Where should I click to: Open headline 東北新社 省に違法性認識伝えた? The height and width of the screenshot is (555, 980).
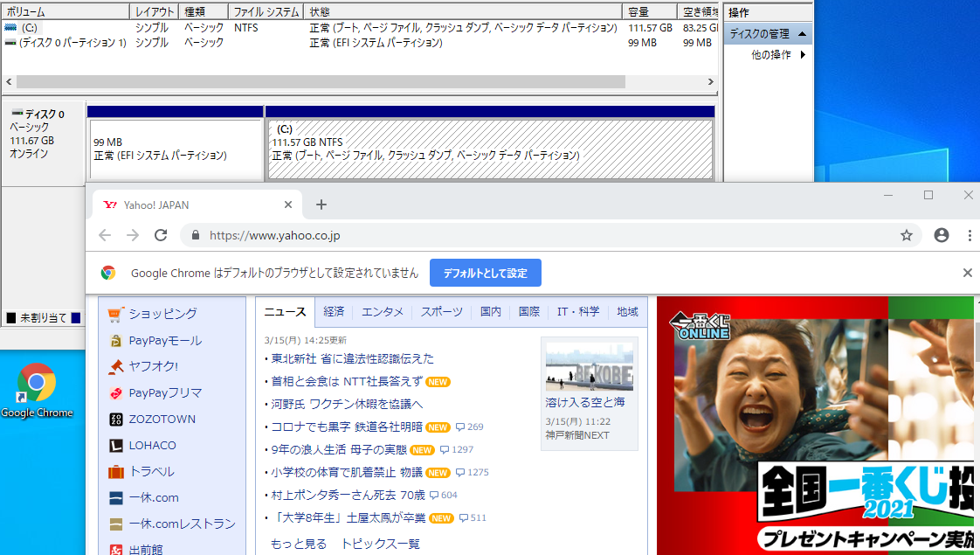click(x=353, y=358)
